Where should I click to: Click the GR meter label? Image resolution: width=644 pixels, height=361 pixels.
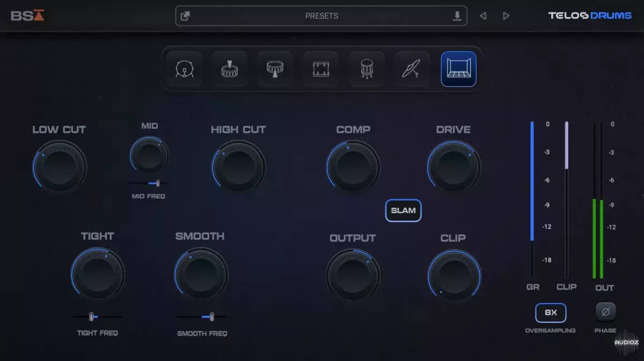click(x=533, y=287)
